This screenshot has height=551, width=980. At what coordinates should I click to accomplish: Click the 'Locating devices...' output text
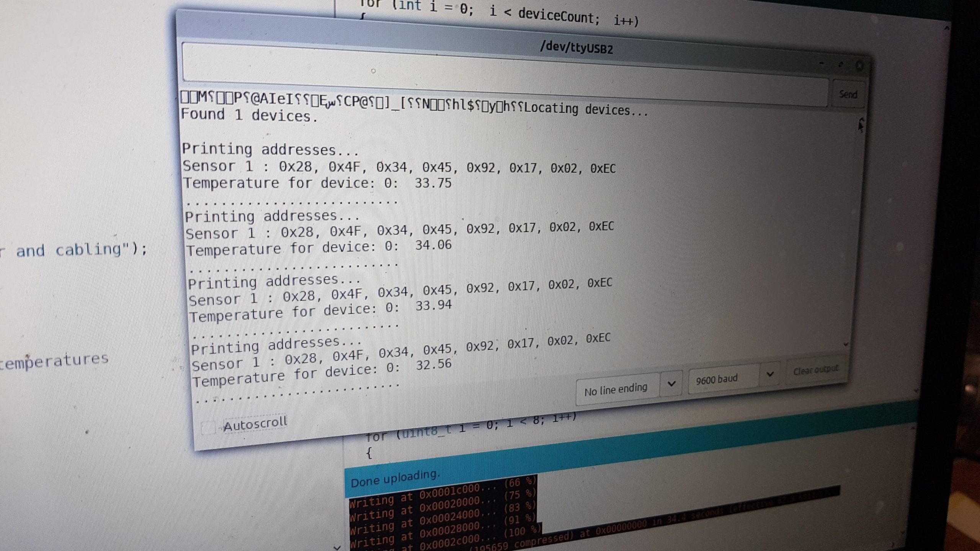coord(586,109)
